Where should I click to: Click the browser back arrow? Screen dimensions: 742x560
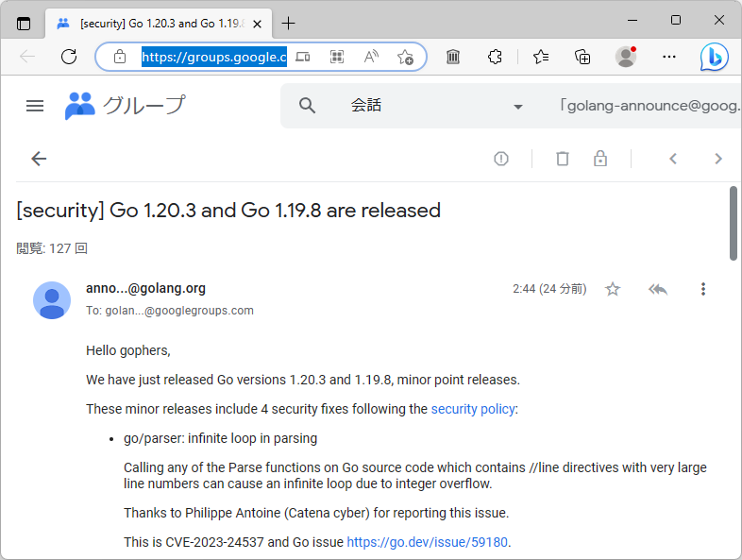coord(27,57)
